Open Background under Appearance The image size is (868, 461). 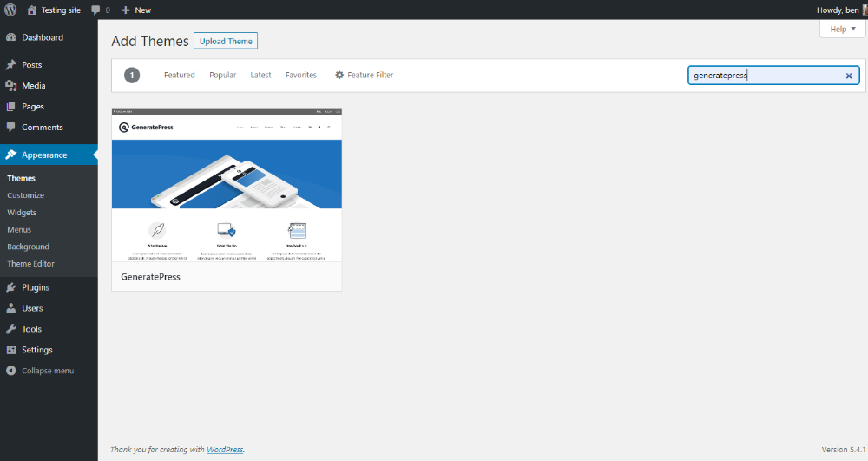(29, 247)
